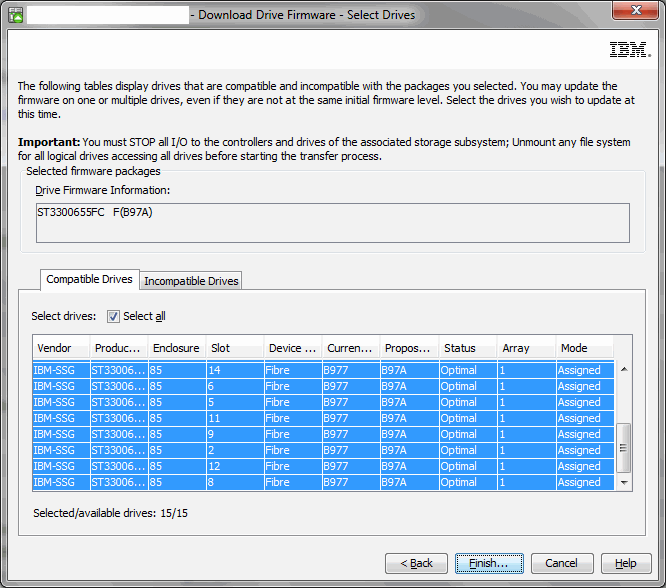The width and height of the screenshot is (666, 588).
Task: Sort by the Slot column header
Action: 234,348
